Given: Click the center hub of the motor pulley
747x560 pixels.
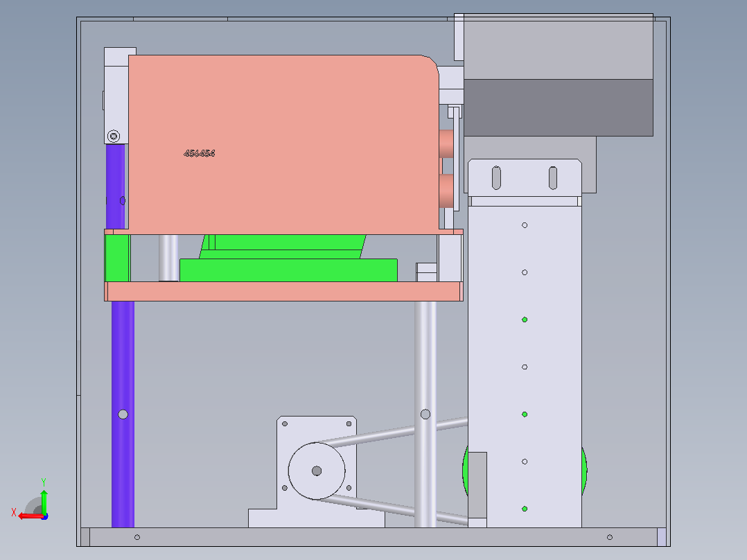Looking at the screenshot, I should tap(316, 471).
